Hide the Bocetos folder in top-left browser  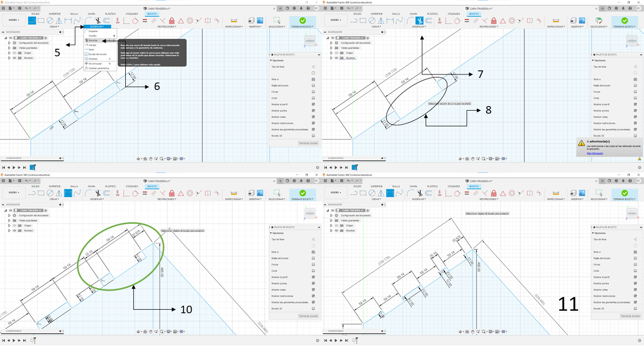pos(15,58)
